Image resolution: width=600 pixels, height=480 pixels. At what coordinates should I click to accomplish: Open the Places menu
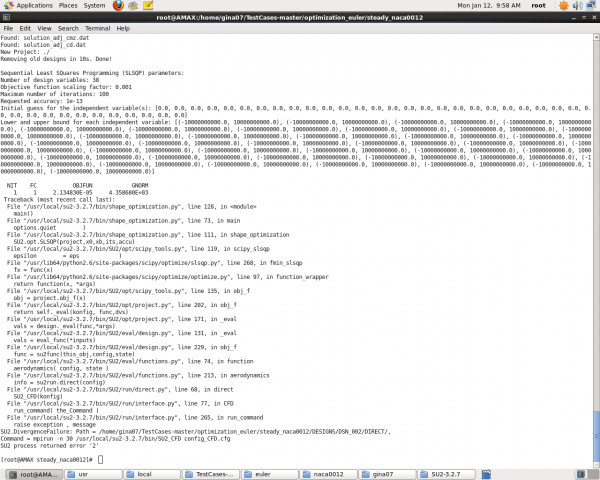(x=68, y=5)
